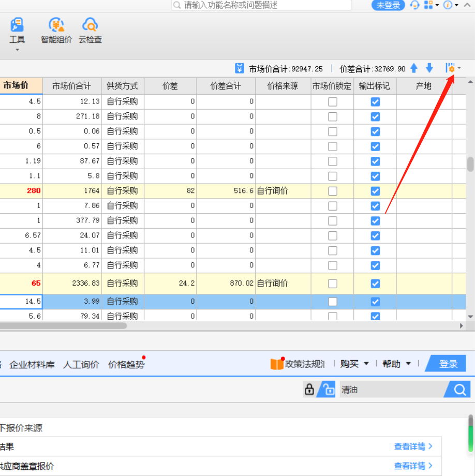This screenshot has width=475, height=476.
Task: Check 市场价锁定 for the 12.13 row
Action: (x=333, y=102)
